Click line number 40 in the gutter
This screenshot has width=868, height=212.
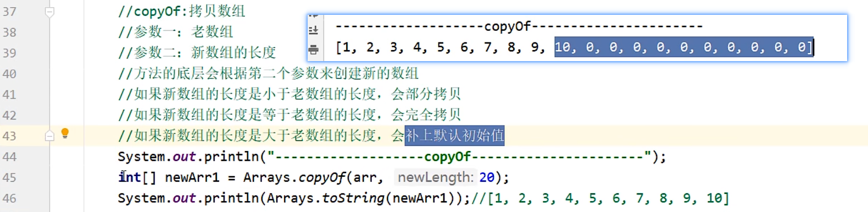click(x=9, y=74)
